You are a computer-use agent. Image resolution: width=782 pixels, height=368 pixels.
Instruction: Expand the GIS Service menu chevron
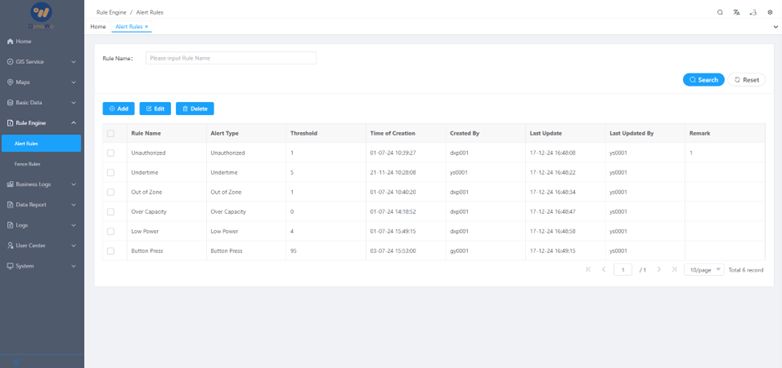[74, 62]
